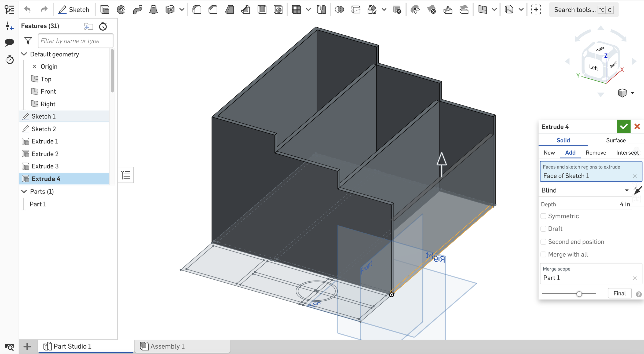The image size is (644, 354).
Task: Click the Final button in the dialog
Action: (x=620, y=293)
